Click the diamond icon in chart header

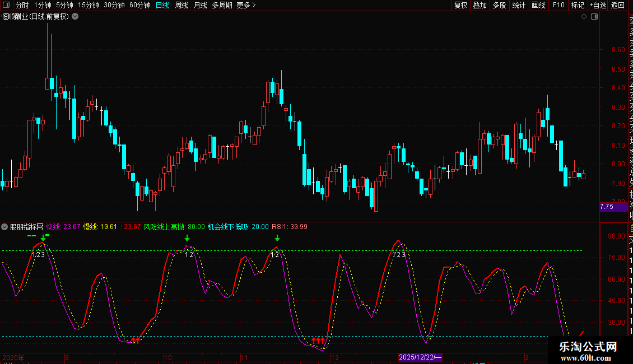click(584, 17)
